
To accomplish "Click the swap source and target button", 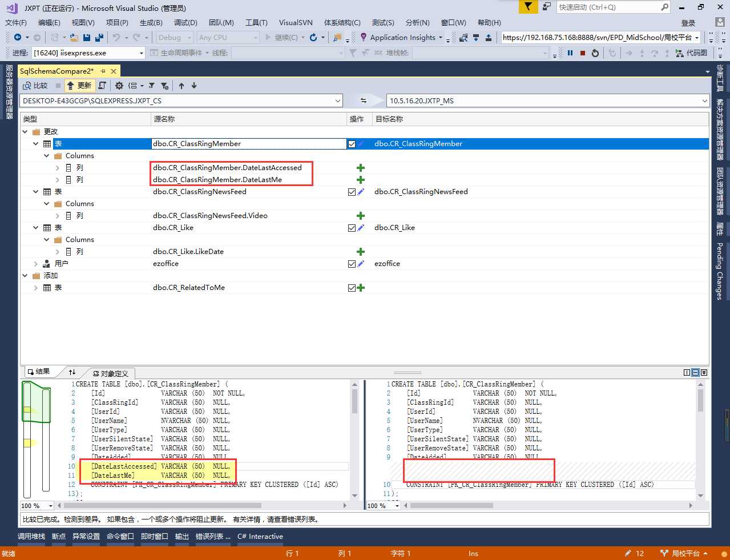I will point(364,100).
